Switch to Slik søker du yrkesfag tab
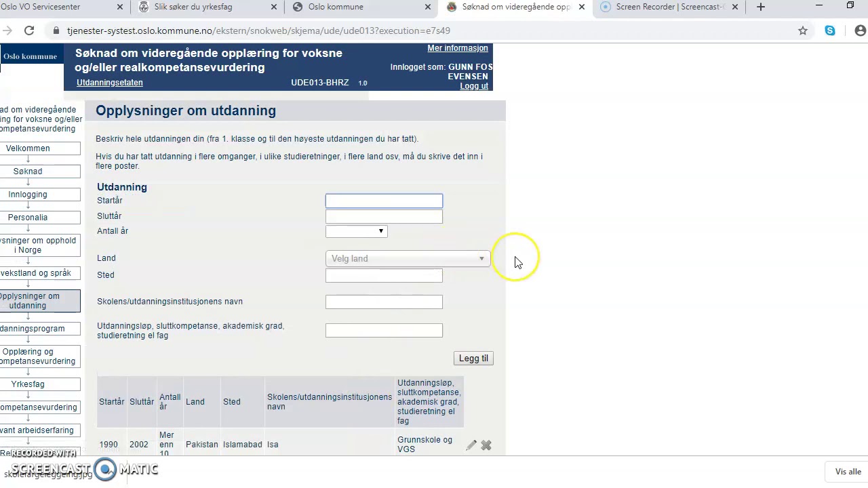868x488 pixels. pos(207,7)
